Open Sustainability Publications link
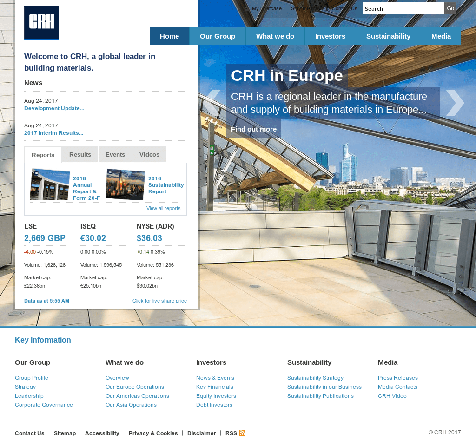The image size is (476, 448). (x=320, y=396)
